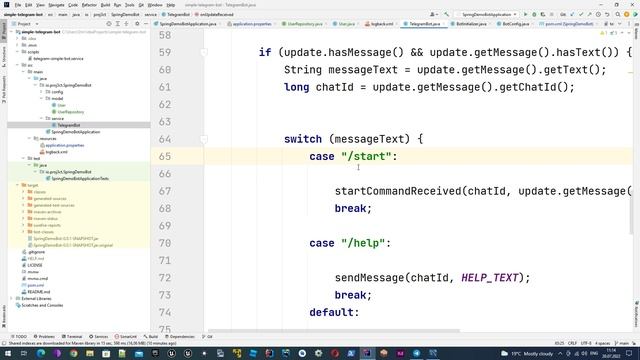Open the Dependencies tool window

point(180,337)
